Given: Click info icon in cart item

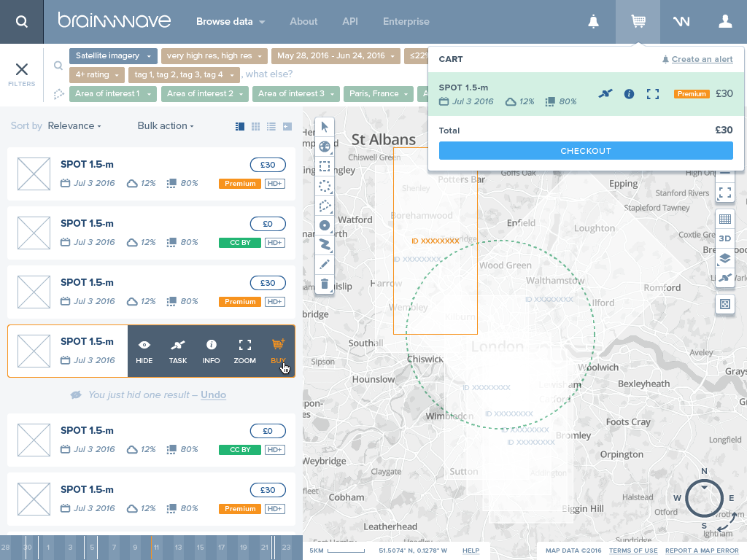Looking at the screenshot, I should click(629, 94).
